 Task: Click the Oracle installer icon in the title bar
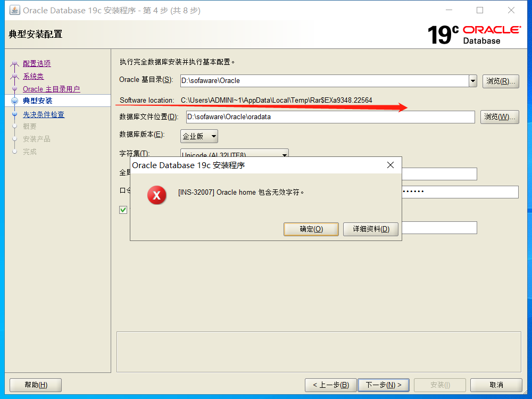(14, 10)
